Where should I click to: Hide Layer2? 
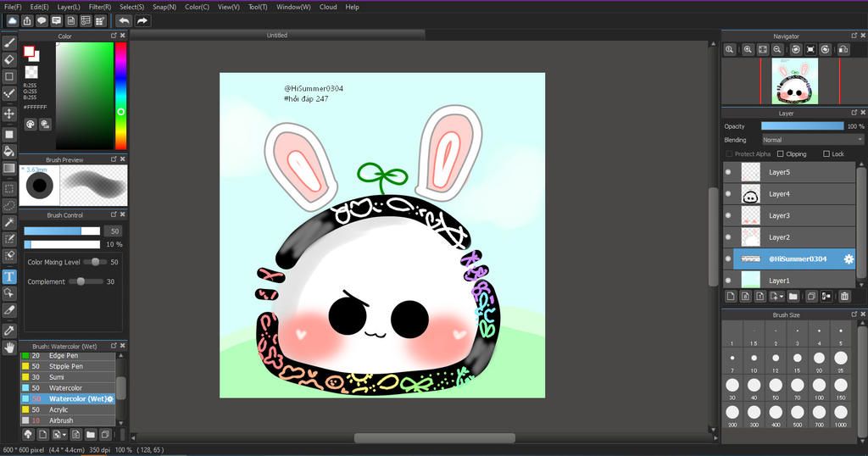(728, 236)
